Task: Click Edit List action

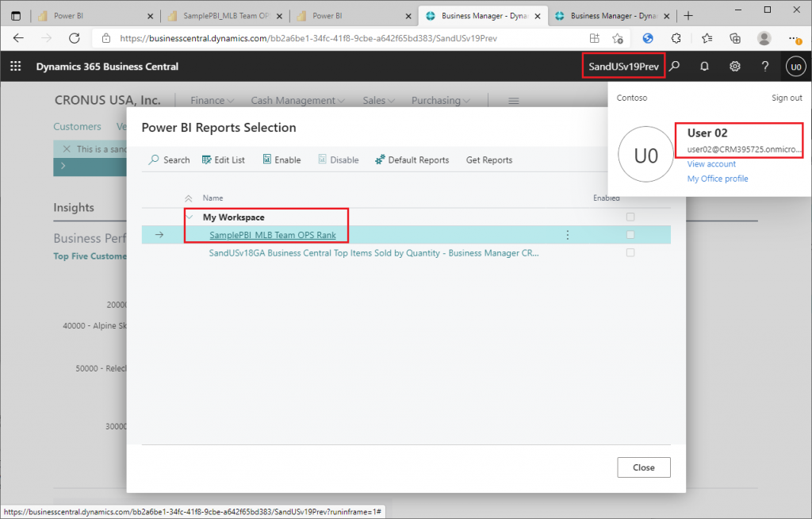Action: [223, 160]
